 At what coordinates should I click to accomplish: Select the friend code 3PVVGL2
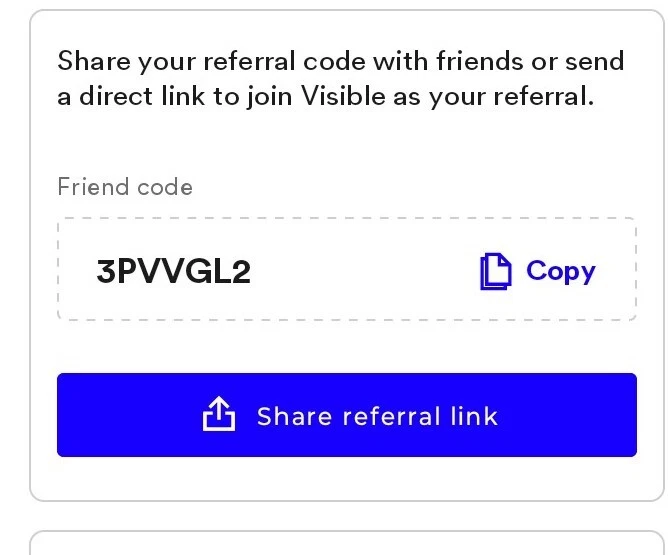pyautogui.click(x=173, y=271)
